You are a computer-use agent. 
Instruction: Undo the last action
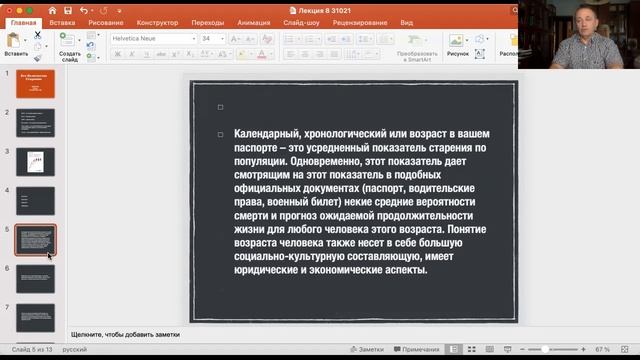(x=84, y=11)
